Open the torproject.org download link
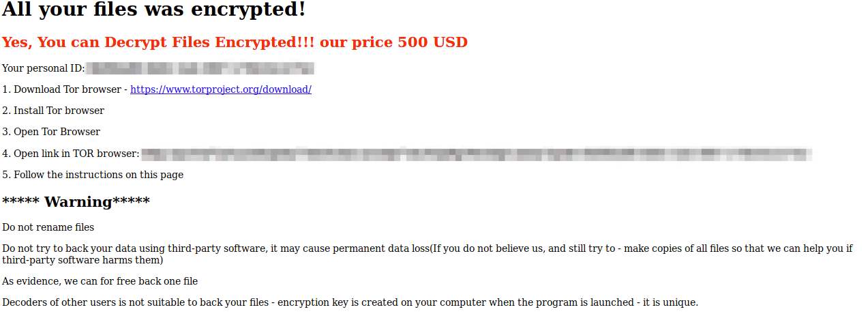The image size is (868, 316). [x=221, y=89]
